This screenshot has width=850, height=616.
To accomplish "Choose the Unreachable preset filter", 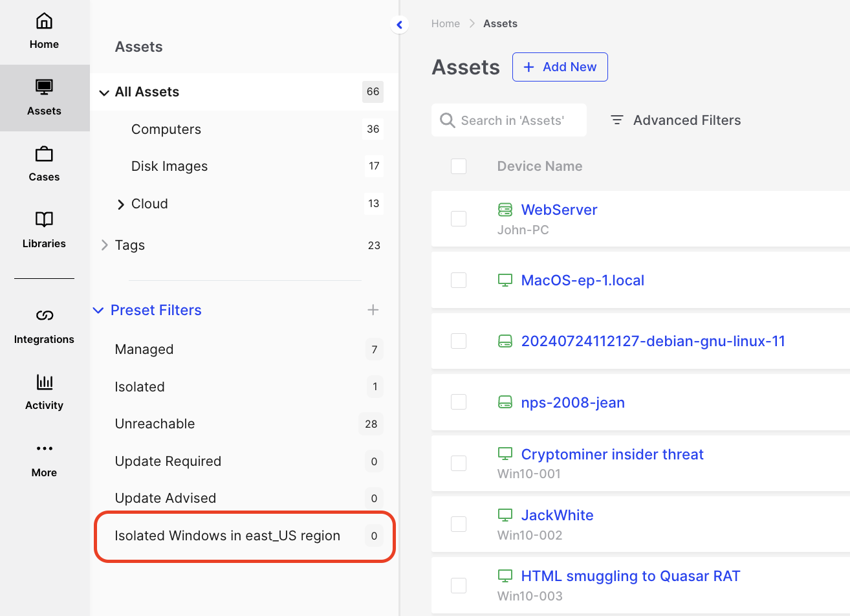I will (x=155, y=424).
